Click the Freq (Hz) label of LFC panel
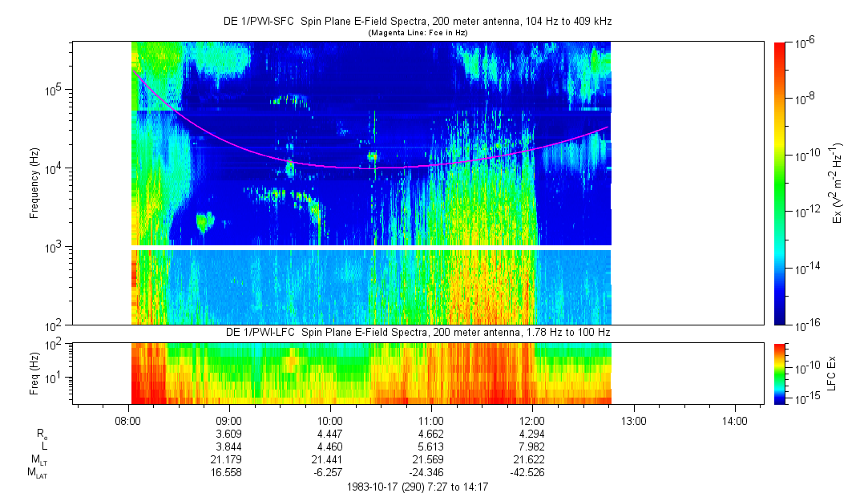The height and width of the screenshot is (497, 868). point(34,373)
